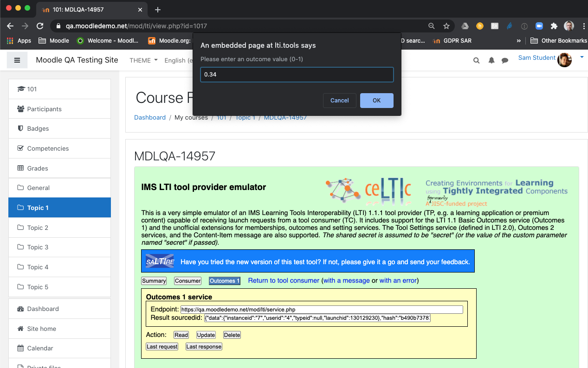Open new browser tab with plus
The width and height of the screenshot is (588, 368).
tap(158, 9)
